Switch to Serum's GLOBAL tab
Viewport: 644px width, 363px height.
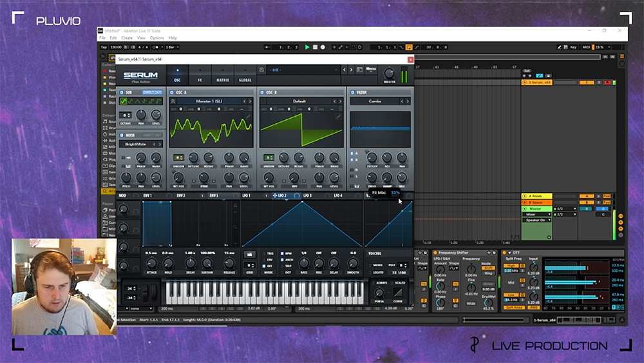pyautogui.click(x=245, y=75)
